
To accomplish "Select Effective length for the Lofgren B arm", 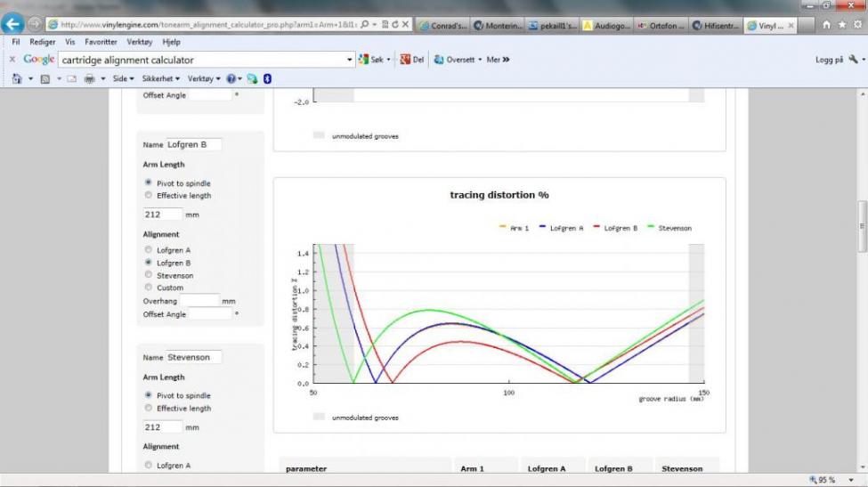I will click(148, 195).
